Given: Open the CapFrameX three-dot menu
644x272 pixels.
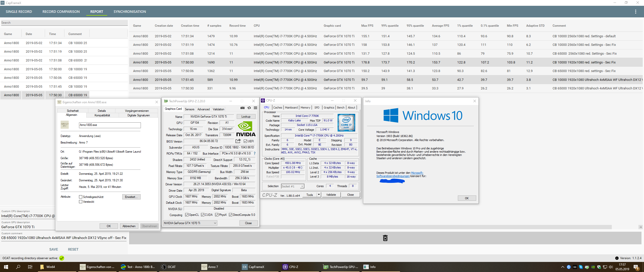Looking at the screenshot, I should pos(635,12).
